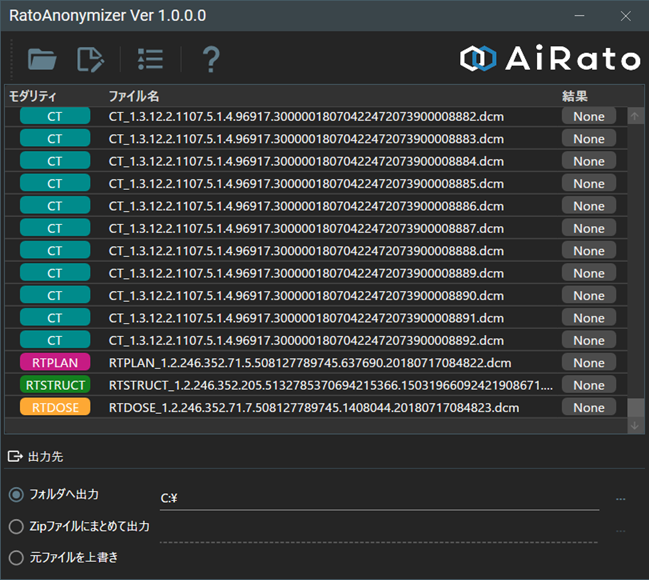Click None result for RTPLAN row

[589, 363]
